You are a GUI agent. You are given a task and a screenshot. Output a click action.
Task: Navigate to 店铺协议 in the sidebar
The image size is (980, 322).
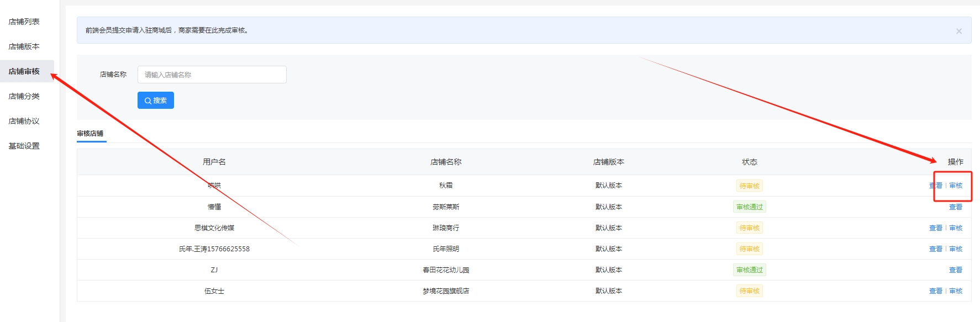pos(24,121)
